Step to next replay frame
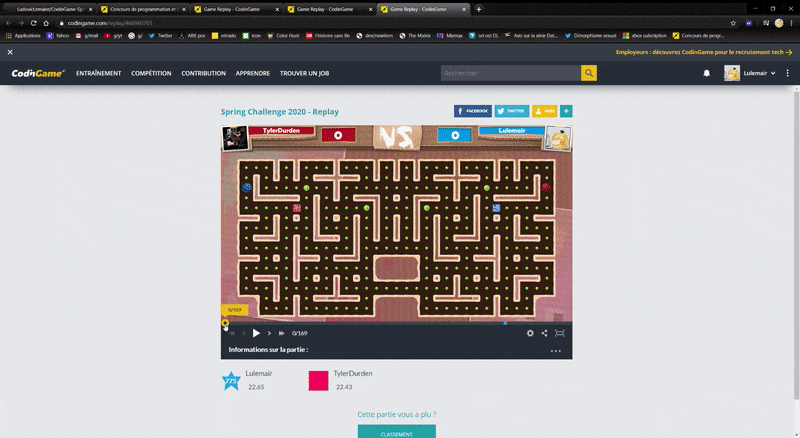 point(269,333)
